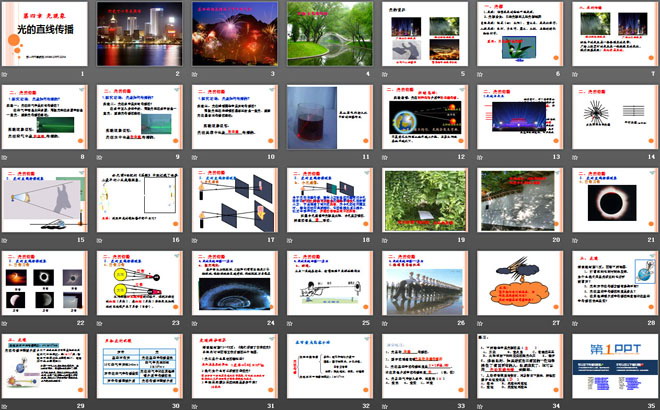This screenshot has height=410, width=660.
Task: Click the animation star under slide 10
Action: tap(195, 157)
